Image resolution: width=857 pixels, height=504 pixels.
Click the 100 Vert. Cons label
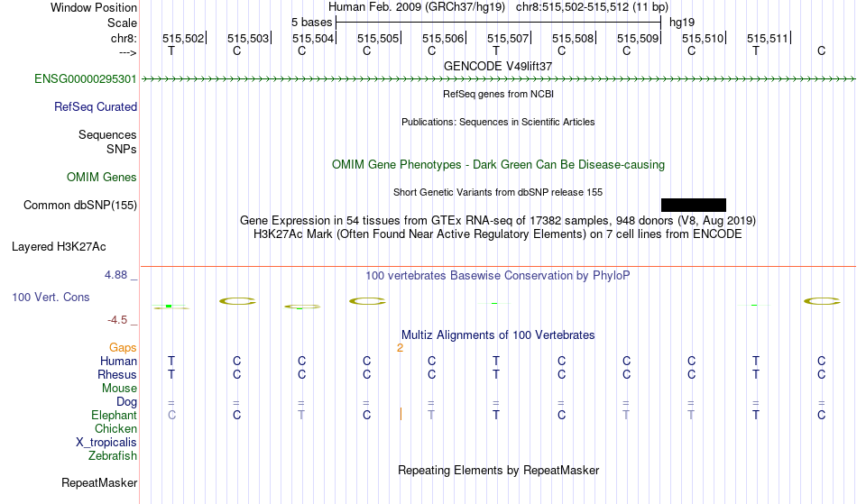pyautogui.click(x=51, y=297)
